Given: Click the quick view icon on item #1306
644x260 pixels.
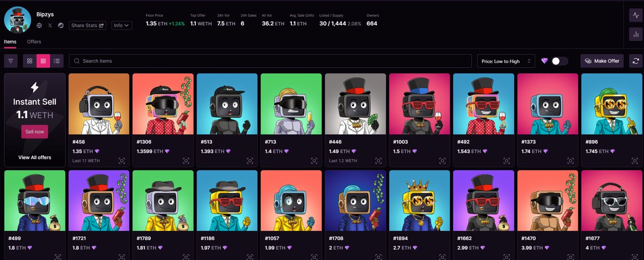Looking at the screenshot, I should [186, 161].
